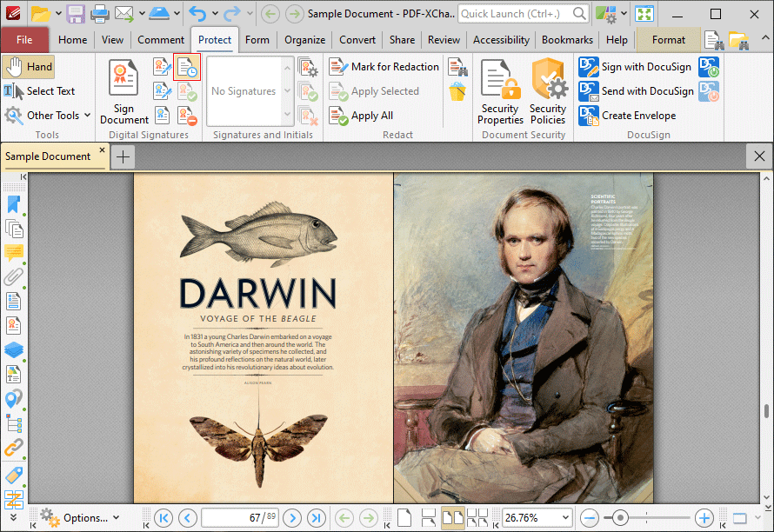Open the File tab
Viewport: 774px width, 532px height.
(x=24, y=39)
